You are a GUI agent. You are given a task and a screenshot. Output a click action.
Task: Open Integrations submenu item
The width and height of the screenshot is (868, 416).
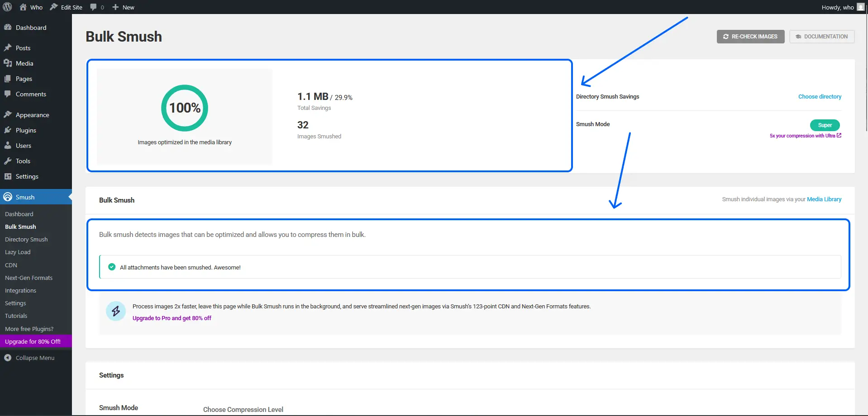pos(20,290)
